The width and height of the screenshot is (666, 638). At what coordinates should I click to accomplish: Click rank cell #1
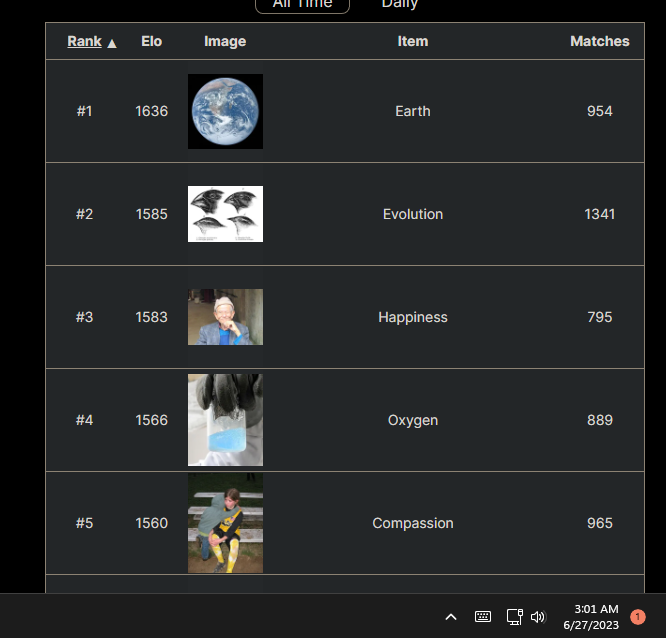pyautogui.click(x=84, y=111)
